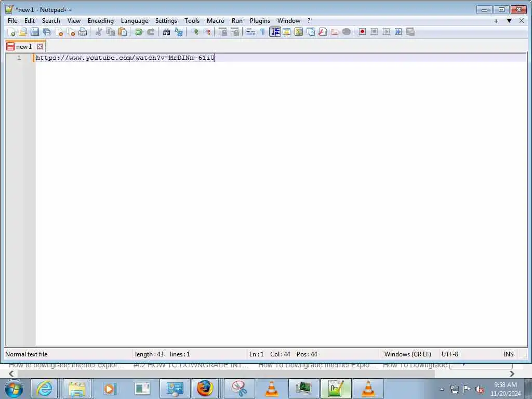Open the user defined language icon

click(287, 32)
